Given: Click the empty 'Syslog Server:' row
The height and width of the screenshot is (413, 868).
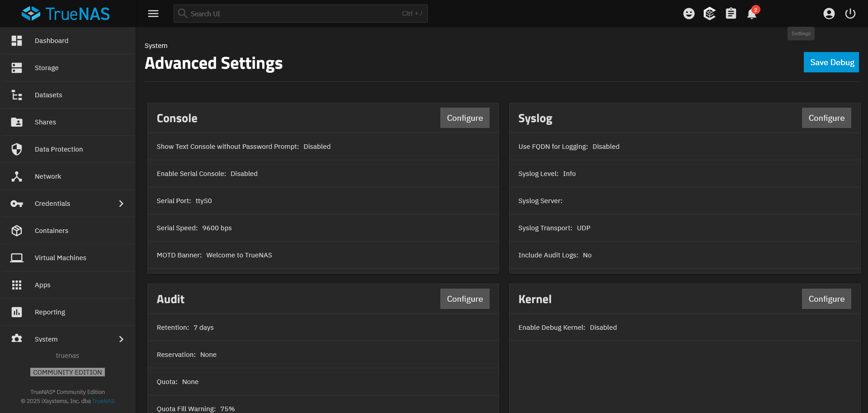Looking at the screenshot, I should pos(684,201).
